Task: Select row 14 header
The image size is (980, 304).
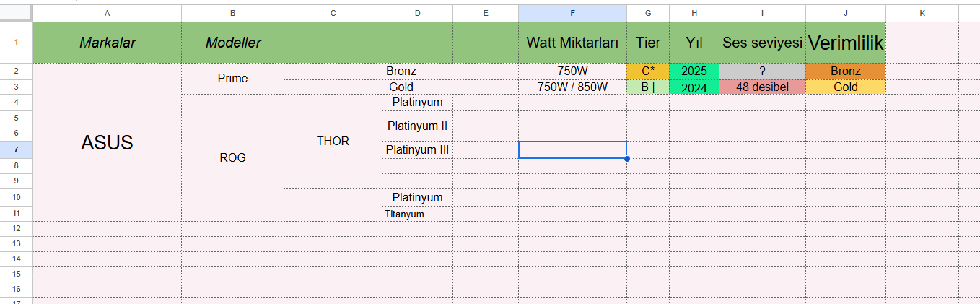Action: (x=16, y=259)
